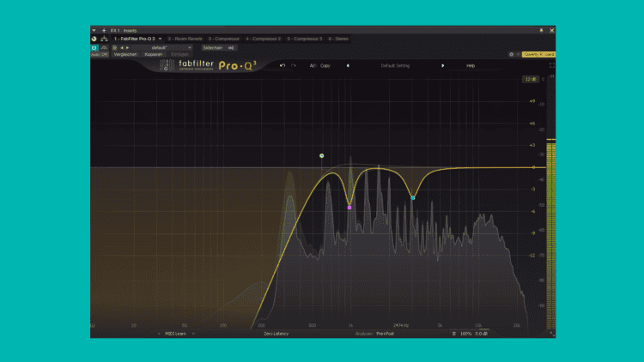Image resolution: width=644 pixels, height=362 pixels.
Task: Click the automation curve icon beside power button
Action: [x=104, y=48]
